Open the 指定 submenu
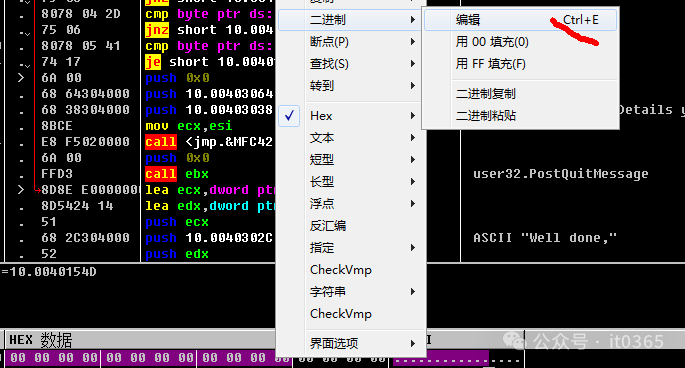The height and width of the screenshot is (368, 685). [351, 248]
